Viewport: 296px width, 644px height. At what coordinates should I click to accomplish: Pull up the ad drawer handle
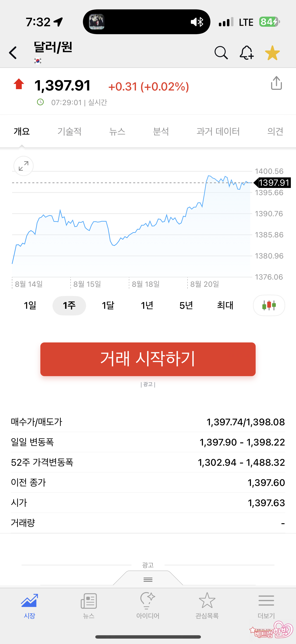coord(148,579)
